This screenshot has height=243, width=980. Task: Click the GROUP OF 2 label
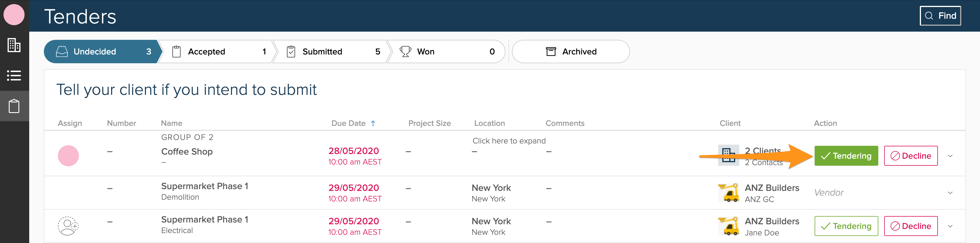click(x=187, y=137)
